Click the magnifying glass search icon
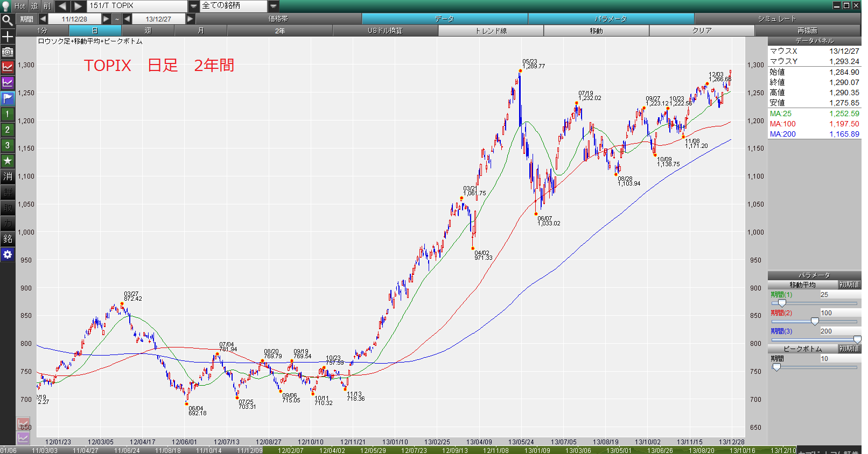 pos(8,20)
